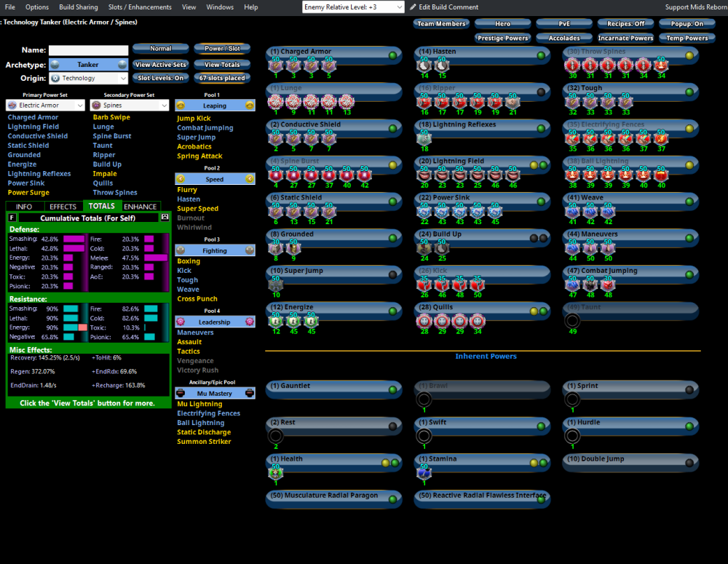The width and height of the screenshot is (728, 564).
Task: Open the Mu Mastery ancillary pool dropdown
Action: [215, 392]
